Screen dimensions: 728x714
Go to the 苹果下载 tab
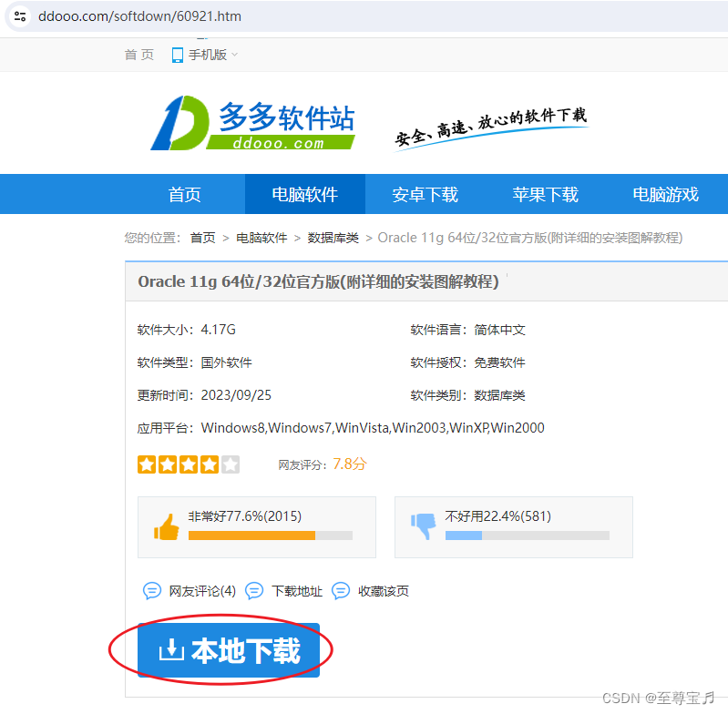(545, 194)
